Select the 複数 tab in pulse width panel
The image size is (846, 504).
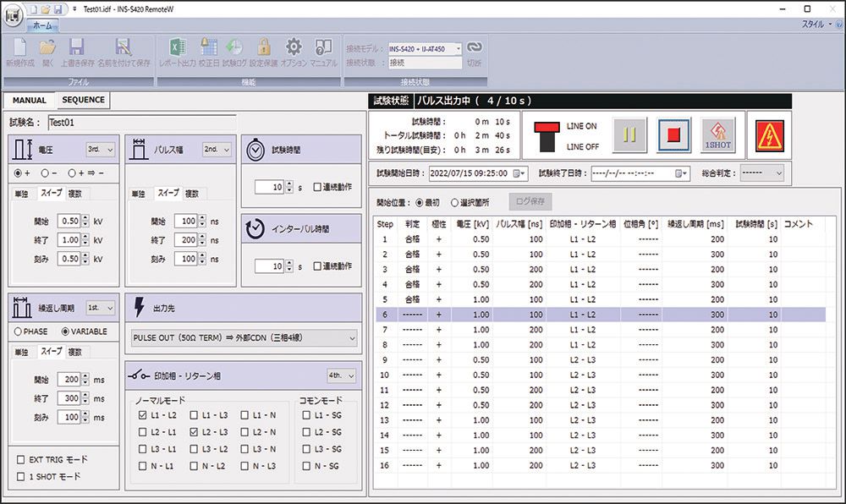[x=192, y=194]
